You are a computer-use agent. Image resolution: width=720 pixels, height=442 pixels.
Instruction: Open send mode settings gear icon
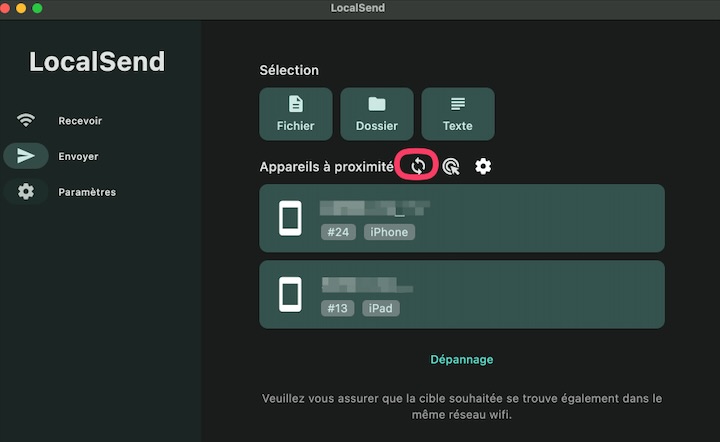click(x=483, y=166)
